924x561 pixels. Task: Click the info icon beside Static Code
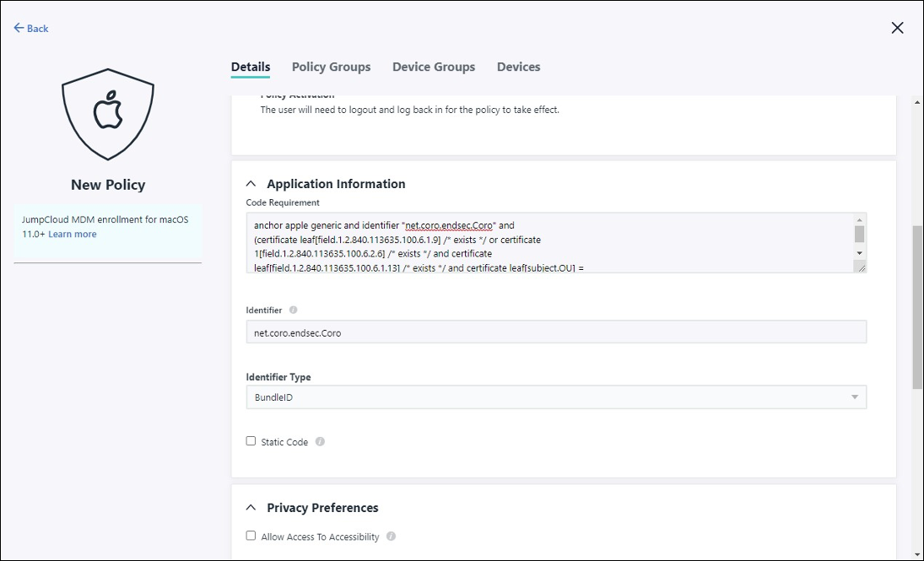[x=320, y=442]
